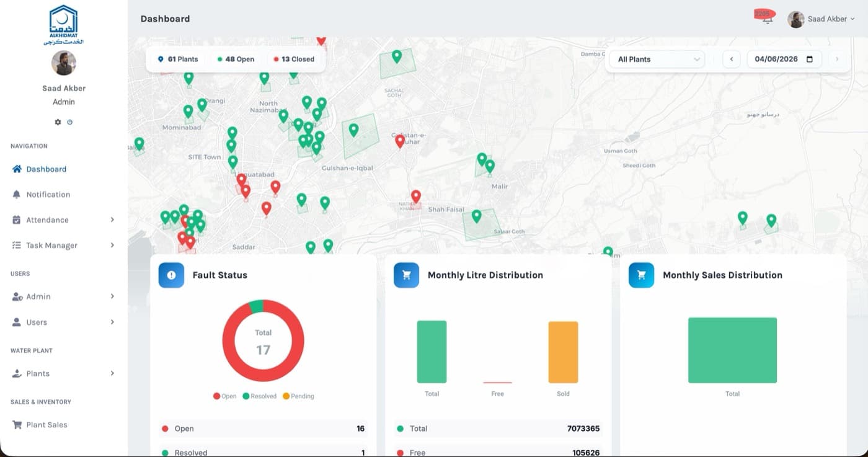
Task: Open header notification bell with badge
Action: pyautogui.click(x=768, y=19)
